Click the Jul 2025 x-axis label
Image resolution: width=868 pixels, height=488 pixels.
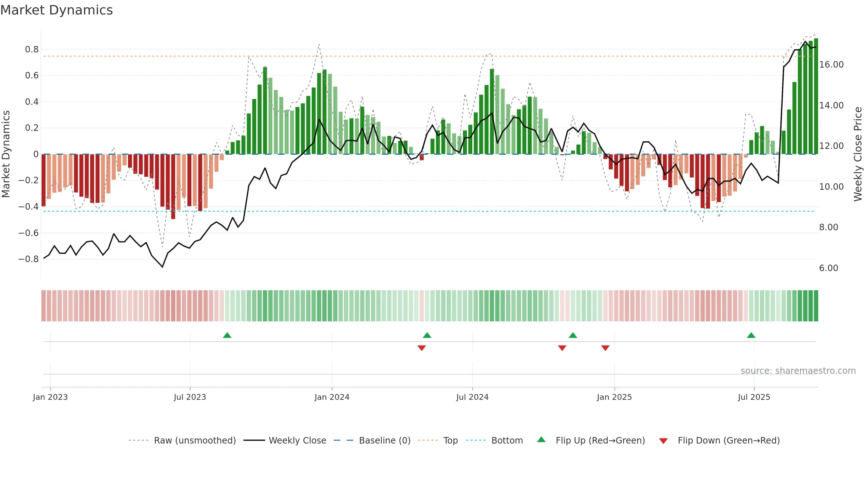coord(754,397)
